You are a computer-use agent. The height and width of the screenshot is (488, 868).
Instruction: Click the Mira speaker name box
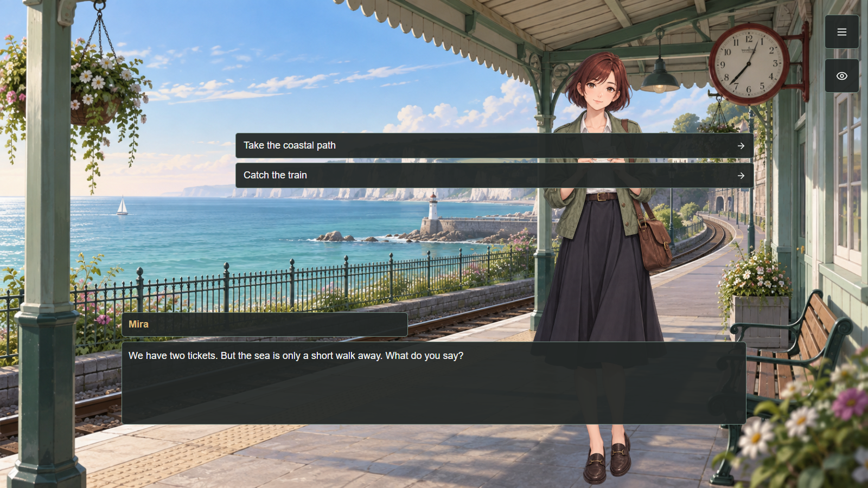265,324
